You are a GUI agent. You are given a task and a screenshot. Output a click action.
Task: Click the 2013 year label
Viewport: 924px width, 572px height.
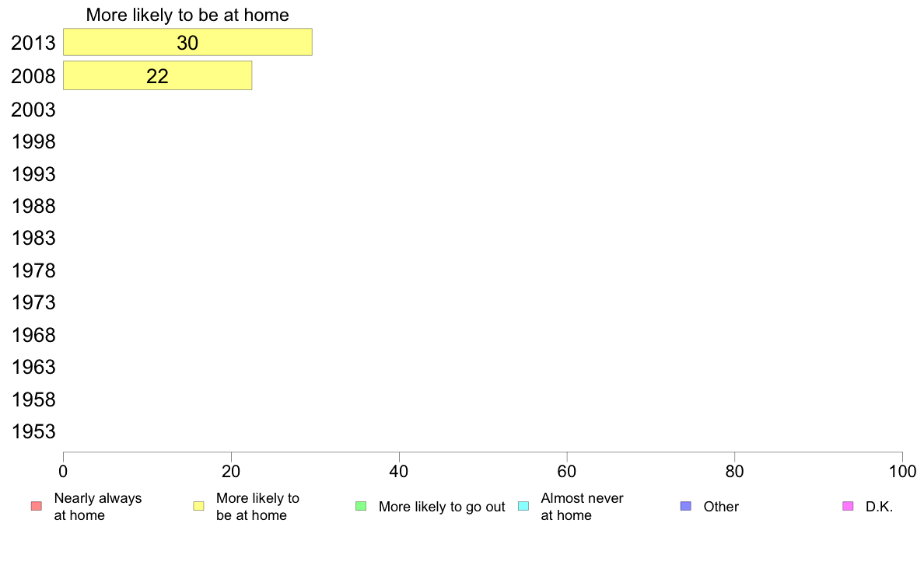coord(33,43)
